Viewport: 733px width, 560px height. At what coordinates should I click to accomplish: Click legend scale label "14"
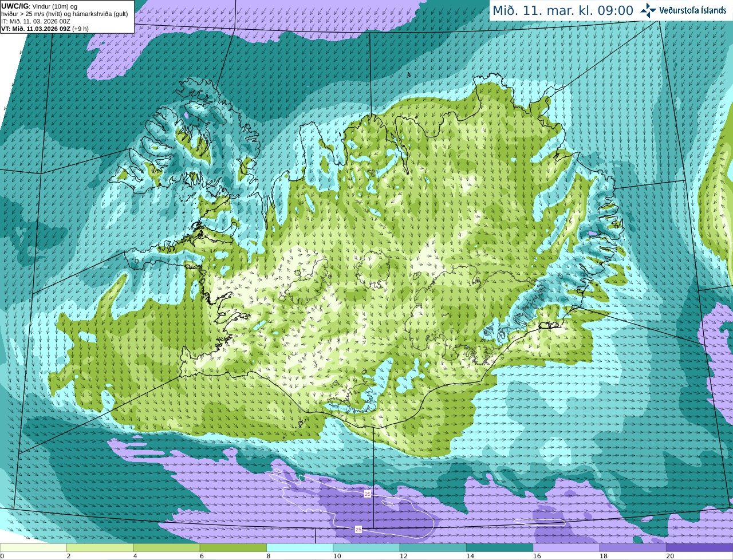coord(470,556)
